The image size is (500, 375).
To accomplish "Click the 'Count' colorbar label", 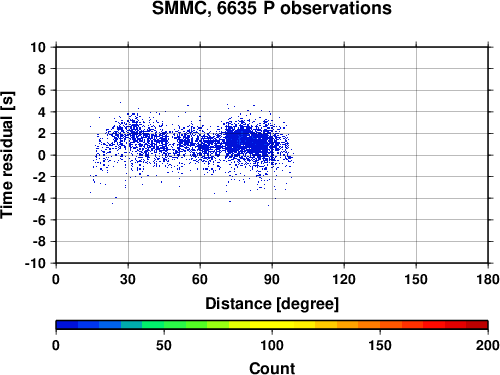I will pyautogui.click(x=272, y=368).
